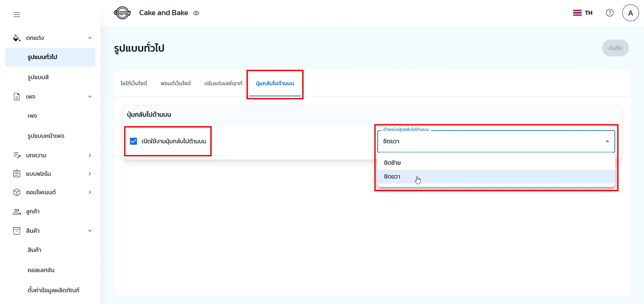The width and height of the screenshot is (644, 304).
Task: Click the คอมโพเนนต์ cube icon
Action: point(16,192)
